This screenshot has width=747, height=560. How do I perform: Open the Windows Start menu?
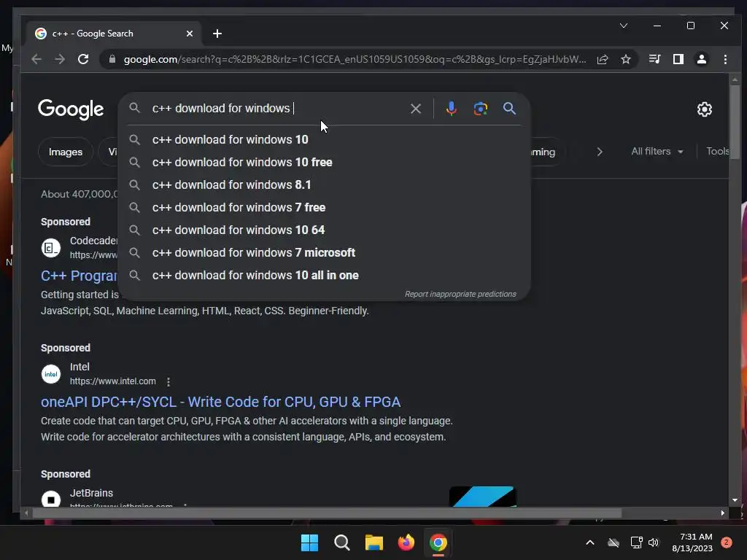[309, 542]
